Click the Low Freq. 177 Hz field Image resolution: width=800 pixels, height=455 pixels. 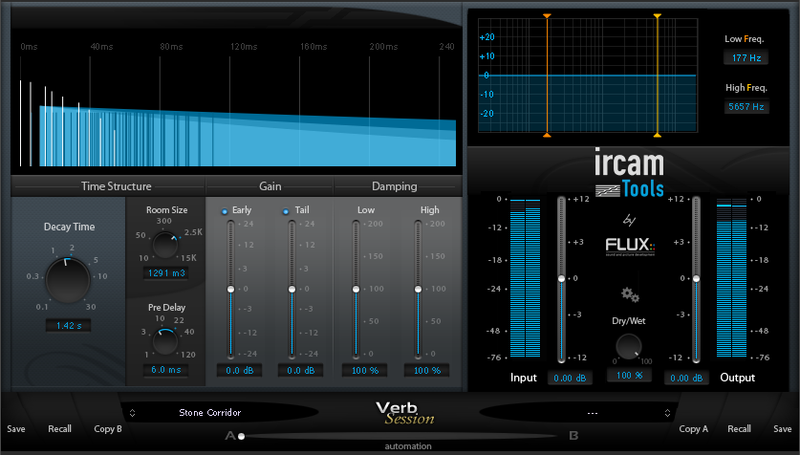coord(746,58)
